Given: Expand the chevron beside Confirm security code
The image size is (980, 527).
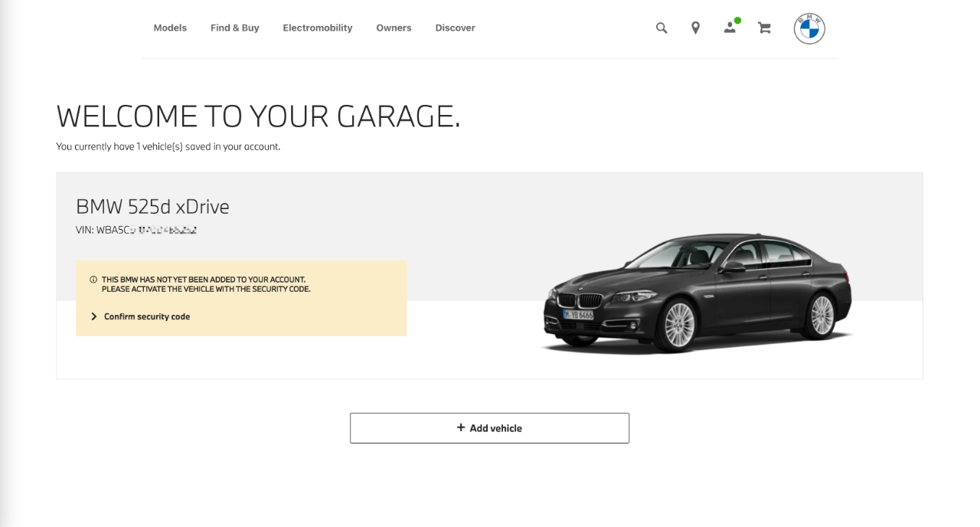Looking at the screenshot, I should (x=94, y=316).
